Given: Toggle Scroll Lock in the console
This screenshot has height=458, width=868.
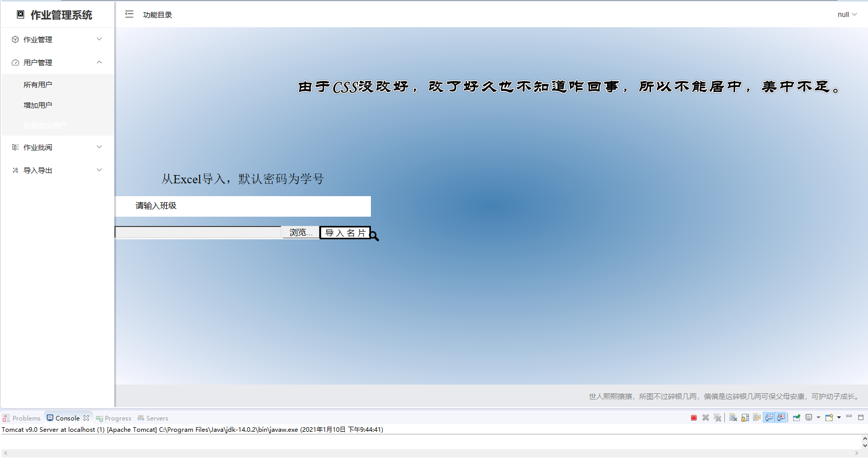Looking at the screenshot, I should click(745, 417).
